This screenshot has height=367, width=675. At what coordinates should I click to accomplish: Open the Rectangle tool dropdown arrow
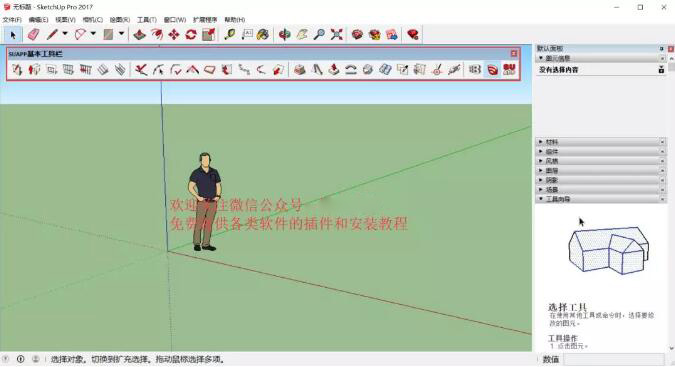pos(121,34)
